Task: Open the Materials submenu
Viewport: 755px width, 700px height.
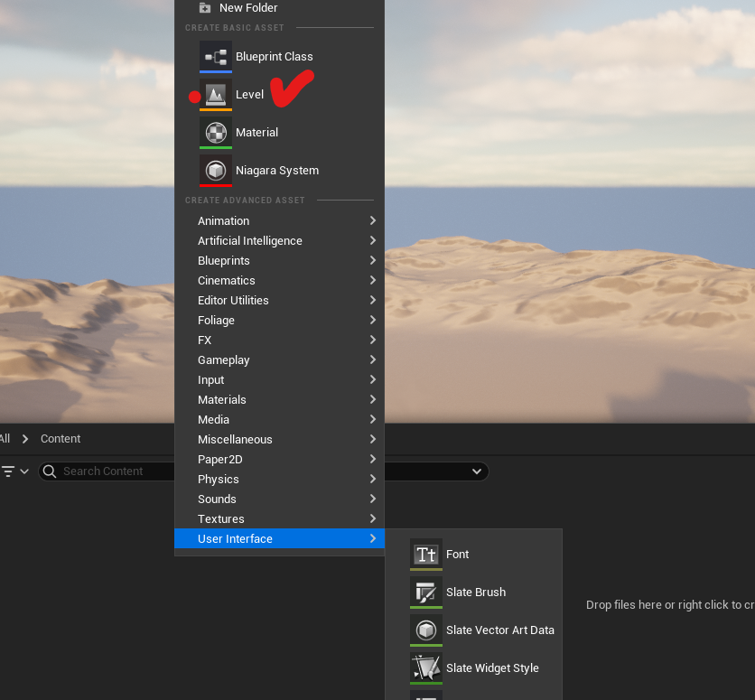Action: (279, 399)
